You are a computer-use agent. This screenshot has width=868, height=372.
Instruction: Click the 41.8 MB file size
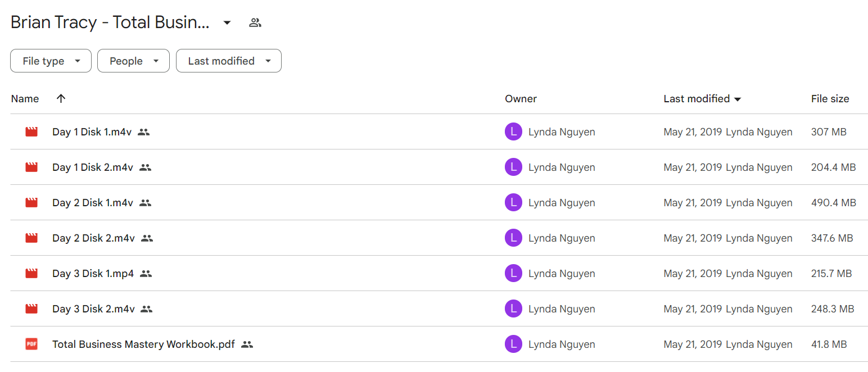[829, 344]
